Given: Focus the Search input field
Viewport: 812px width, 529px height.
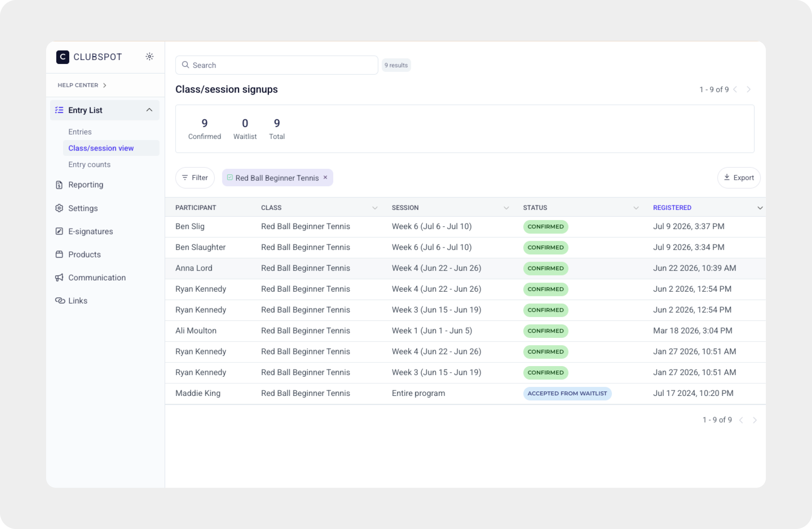Looking at the screenshot, I should [x=277, y=65].
